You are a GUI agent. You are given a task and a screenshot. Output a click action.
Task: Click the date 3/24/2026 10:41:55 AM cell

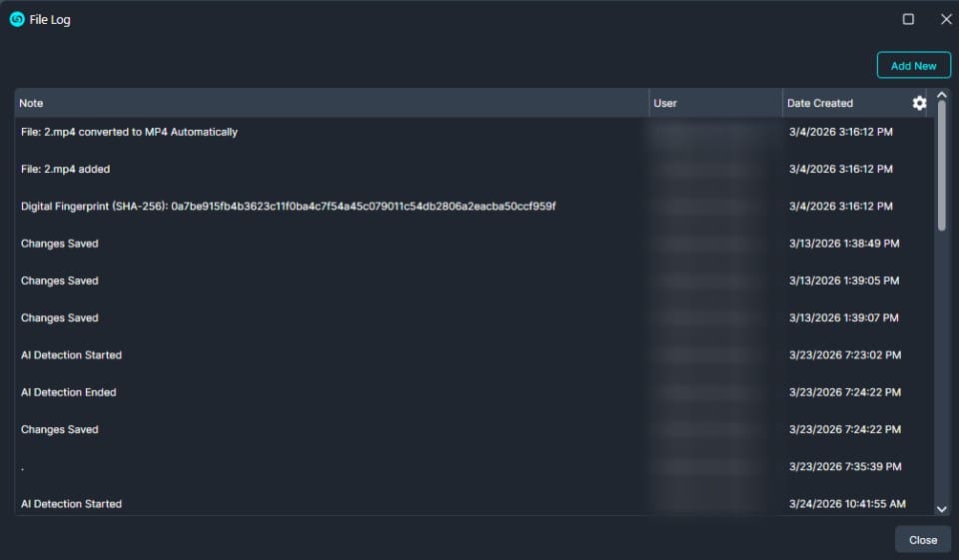(846, 504)
